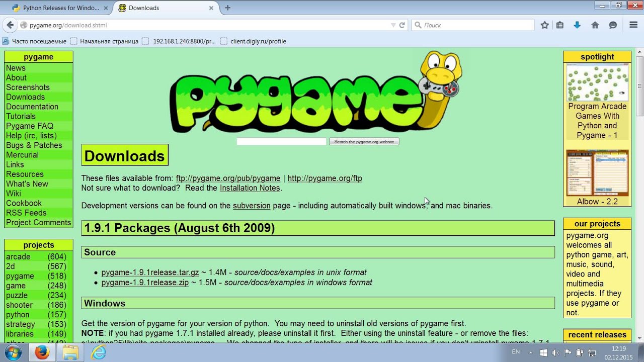
Task: Open client.digly.ru/profile bookmark
Action: pos(253,41)
